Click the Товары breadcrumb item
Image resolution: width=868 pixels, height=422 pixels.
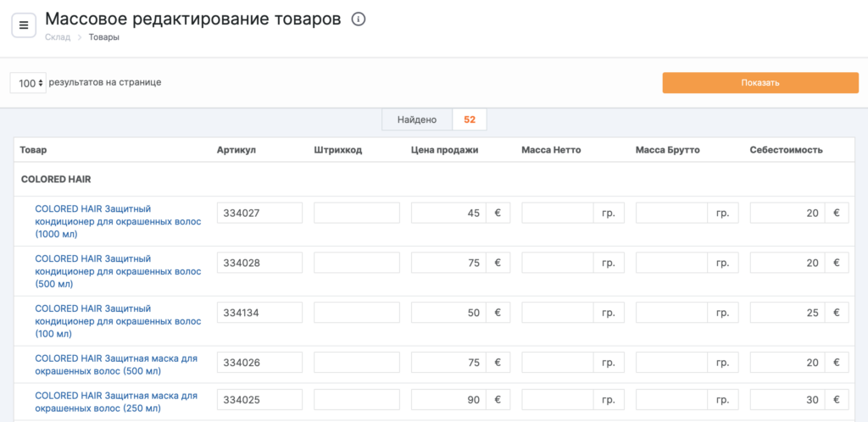coord(103,37)
